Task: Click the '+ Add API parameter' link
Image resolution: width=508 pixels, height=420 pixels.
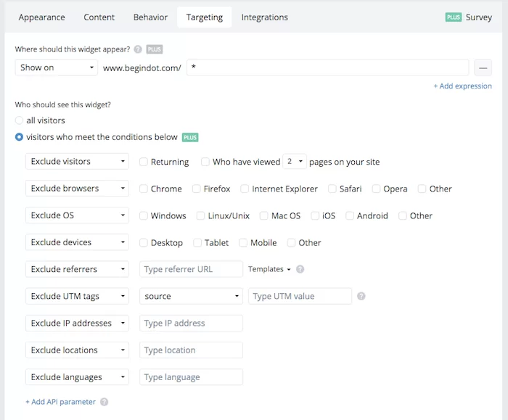Action: point(60,402)
